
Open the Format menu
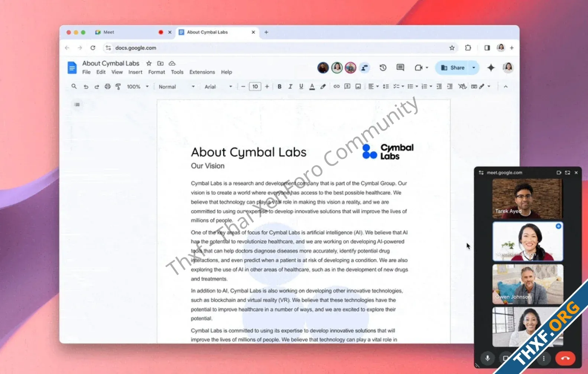pos(156,72)
